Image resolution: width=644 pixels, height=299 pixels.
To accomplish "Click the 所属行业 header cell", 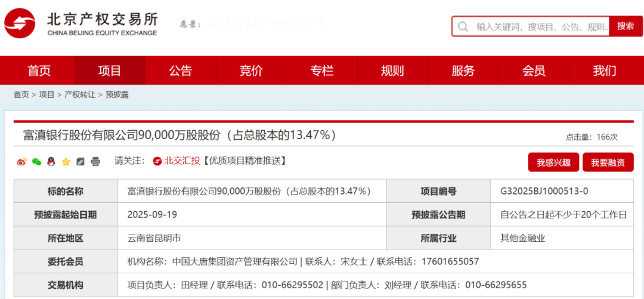I will [438, 238].
